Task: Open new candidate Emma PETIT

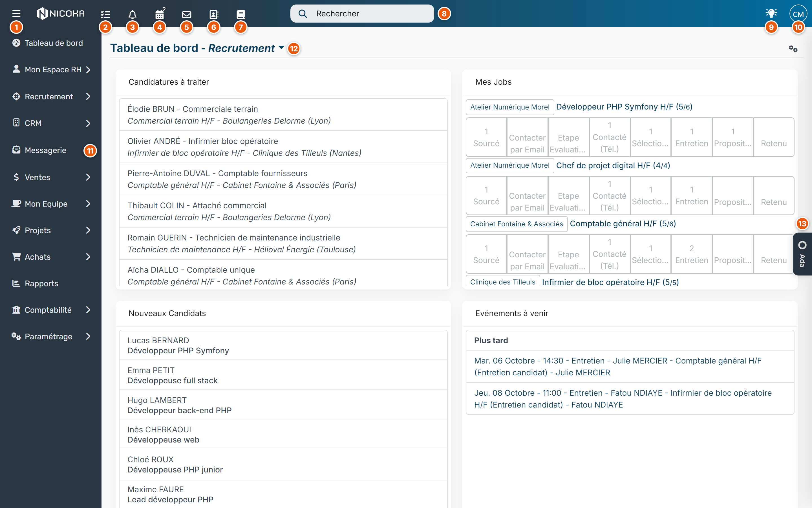Action: 283,375
